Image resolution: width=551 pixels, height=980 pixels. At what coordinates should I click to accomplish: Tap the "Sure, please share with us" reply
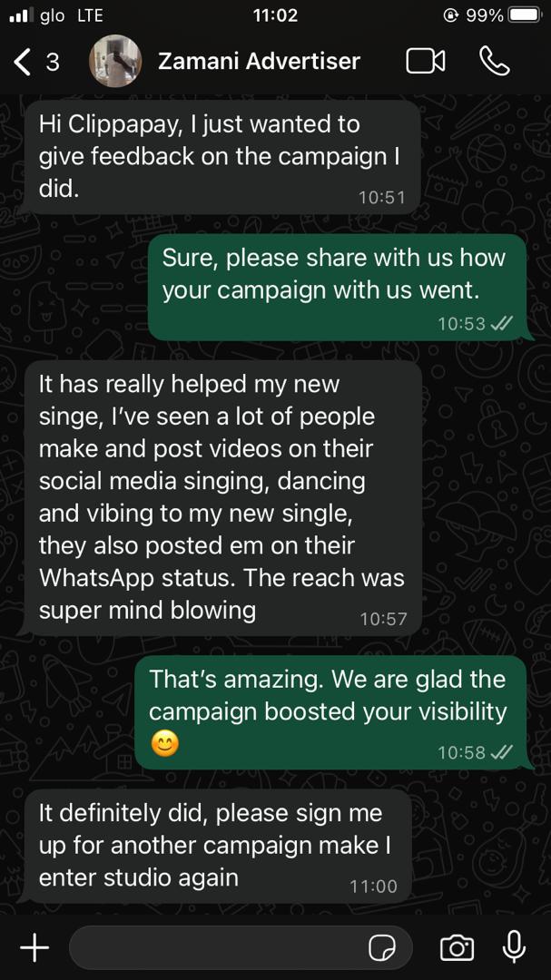[x=340, y=287]
